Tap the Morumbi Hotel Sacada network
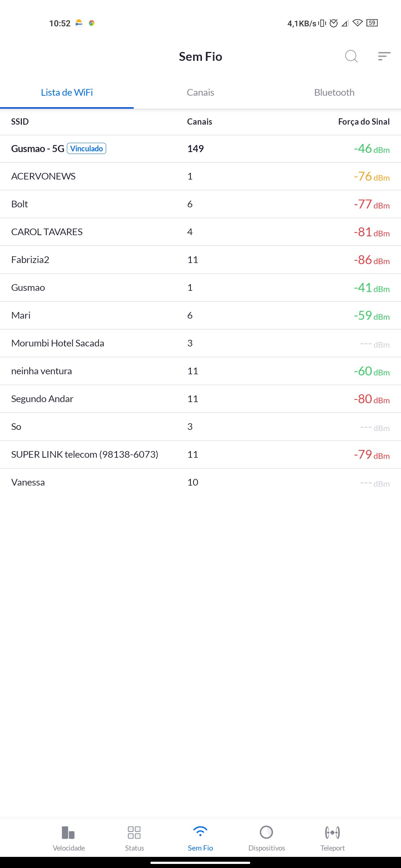This screenshot has width=401, height=868. coord(58,343)
